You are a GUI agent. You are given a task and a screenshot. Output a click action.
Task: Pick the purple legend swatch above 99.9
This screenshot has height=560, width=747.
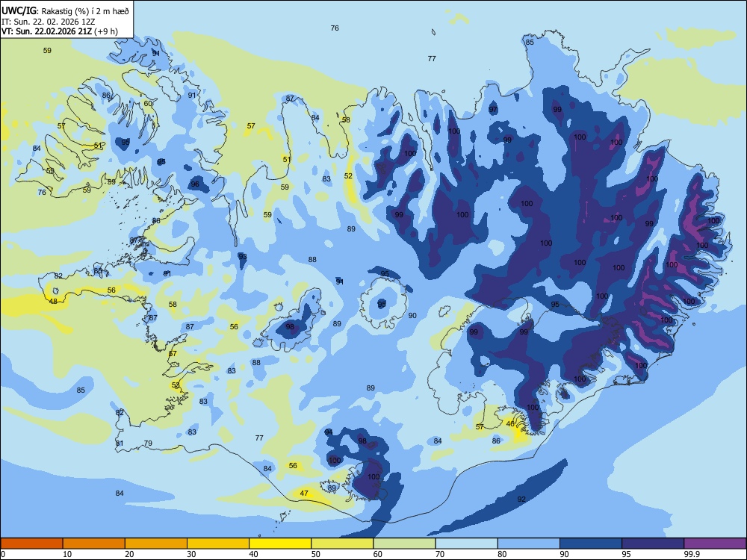(x=715, y=544)
